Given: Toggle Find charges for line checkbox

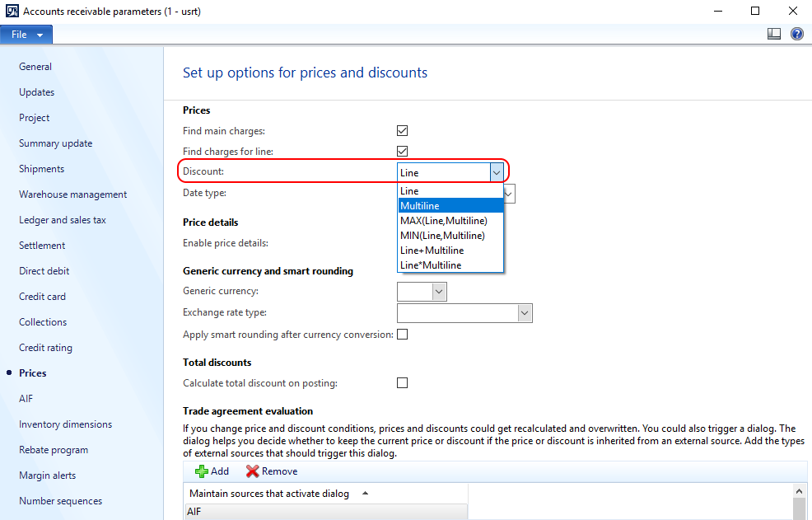Looking at the screenshot, I should tap(403, 152).
